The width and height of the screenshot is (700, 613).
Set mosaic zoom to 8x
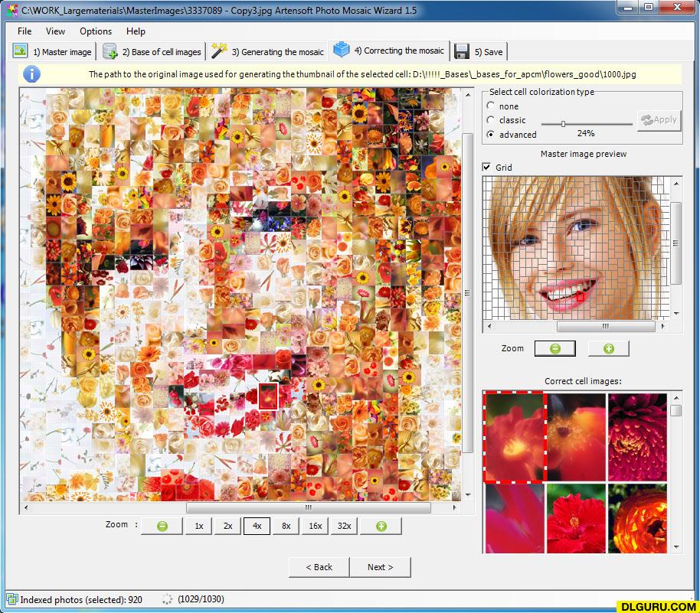pyautogui.click(x=286, y=526)
